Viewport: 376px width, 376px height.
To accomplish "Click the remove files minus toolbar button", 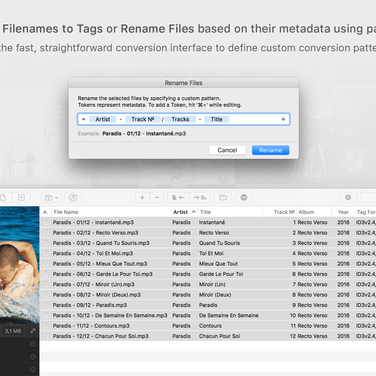I will pos(157,197).
